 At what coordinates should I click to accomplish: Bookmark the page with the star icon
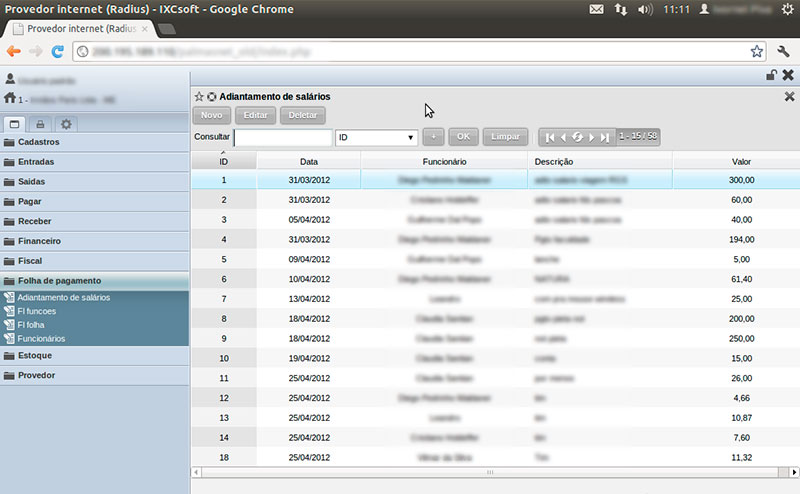click(x=757, y=51)
